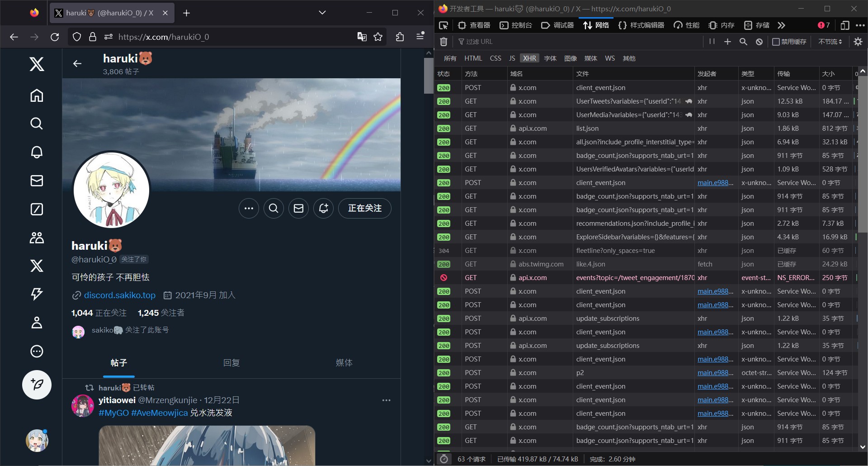Viewport: 868px width, 466px height.
Task: Pause network recording in devtools
Action: 712,42
